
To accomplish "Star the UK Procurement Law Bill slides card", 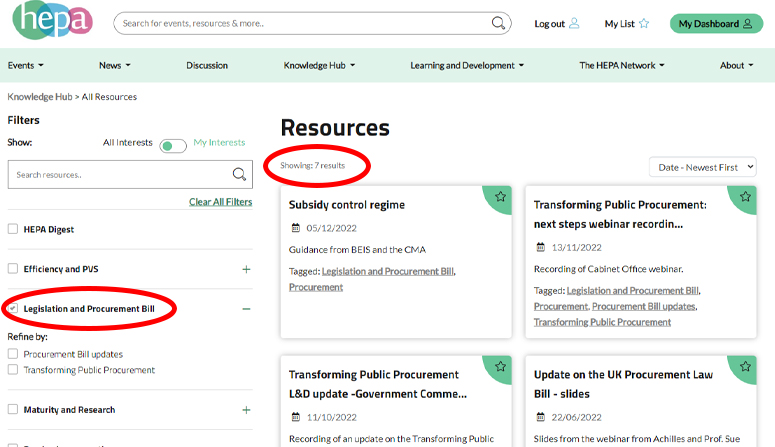I will click(744, 367).
